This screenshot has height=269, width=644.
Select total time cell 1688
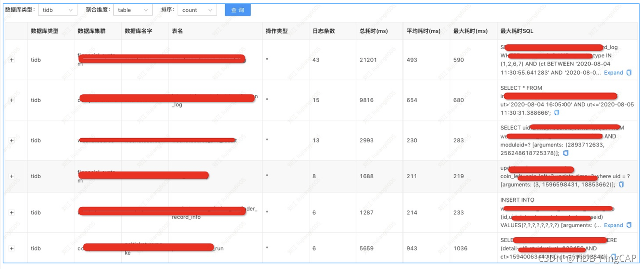point(366,176)
